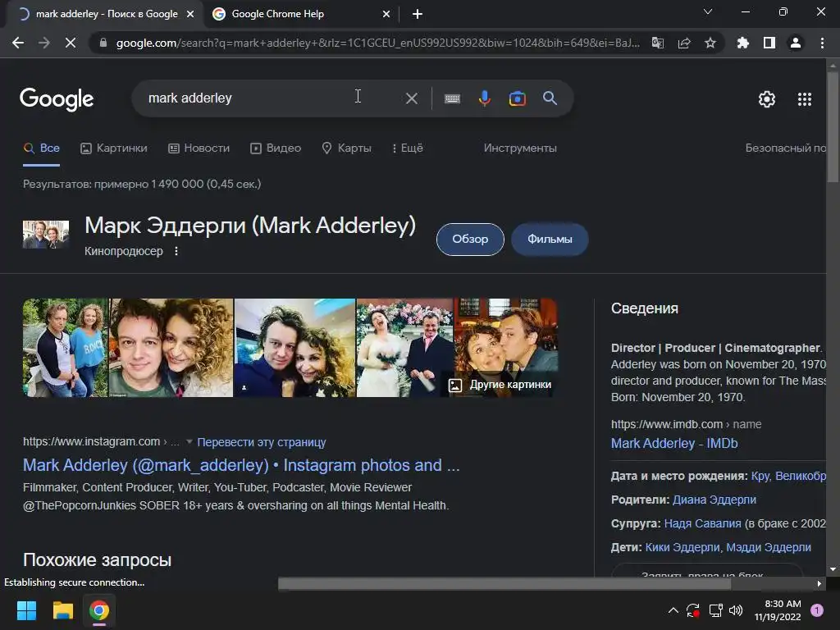Share this page from address bar
840x630 pixels.
pos(684,43)
